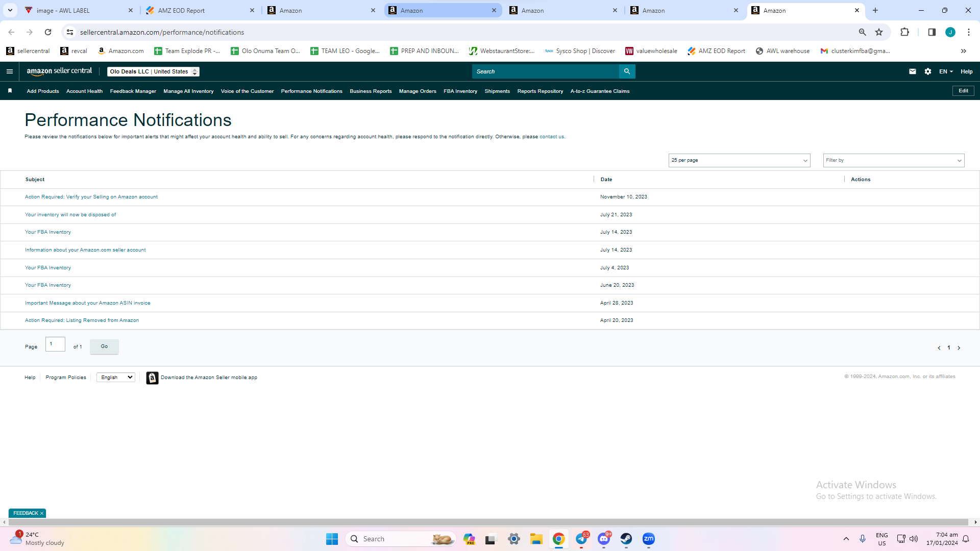Viewport: 980px width, 551px height.
Task: Click the horizontal scrollbar at the bottom
Action: coord(488,522)
